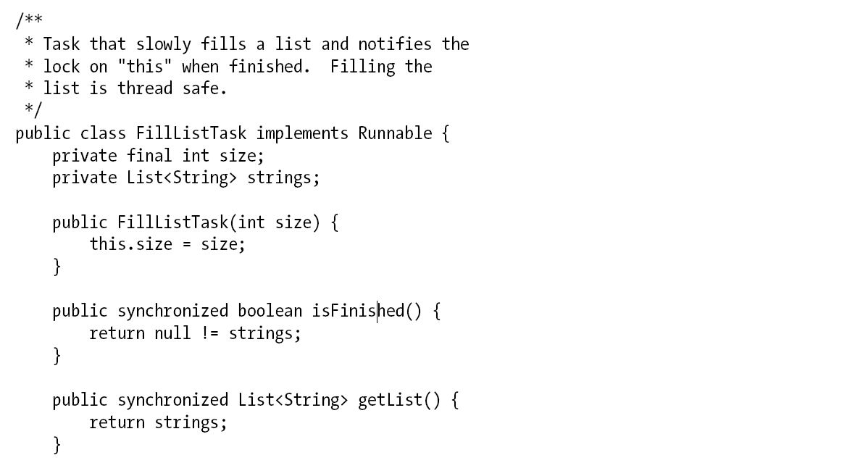Click the isFinished() method name

coord(367,311)
